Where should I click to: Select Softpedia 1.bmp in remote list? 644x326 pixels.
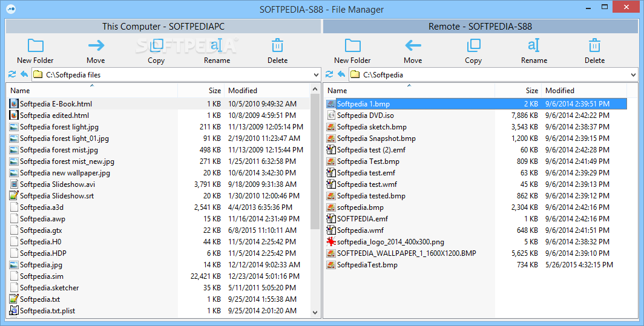click(476, 104)
